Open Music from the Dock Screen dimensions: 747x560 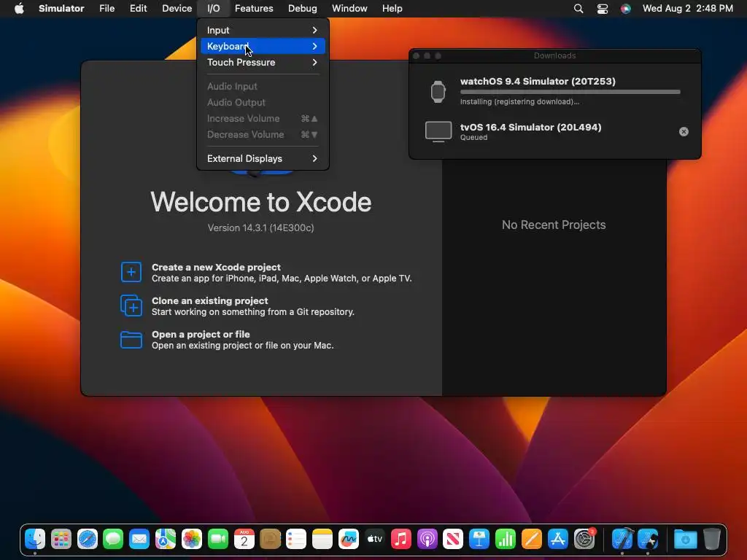pos(400,539)
